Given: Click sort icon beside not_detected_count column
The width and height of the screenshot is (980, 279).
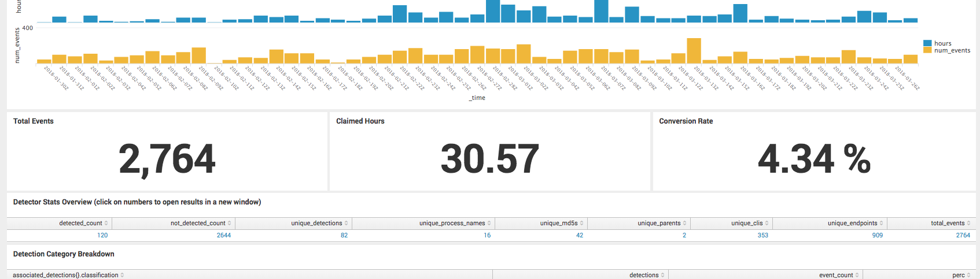Looking at the screenshot, I should coord(230,224).
